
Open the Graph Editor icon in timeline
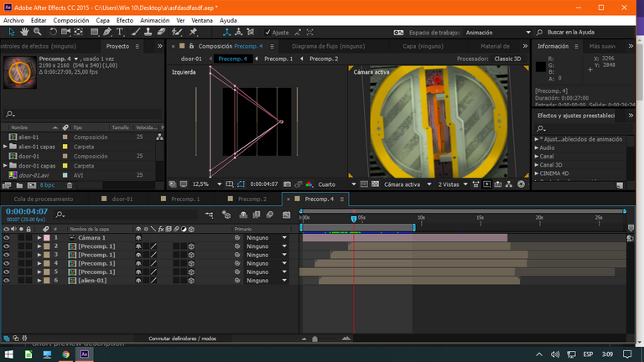pos(286,215)
